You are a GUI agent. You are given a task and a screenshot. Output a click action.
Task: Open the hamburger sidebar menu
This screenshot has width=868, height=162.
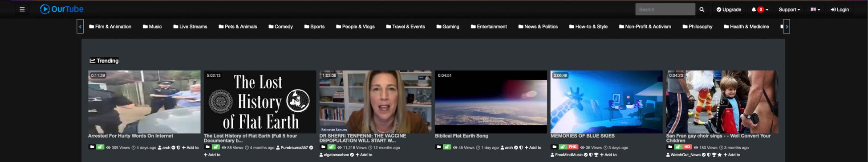[22, 9]
